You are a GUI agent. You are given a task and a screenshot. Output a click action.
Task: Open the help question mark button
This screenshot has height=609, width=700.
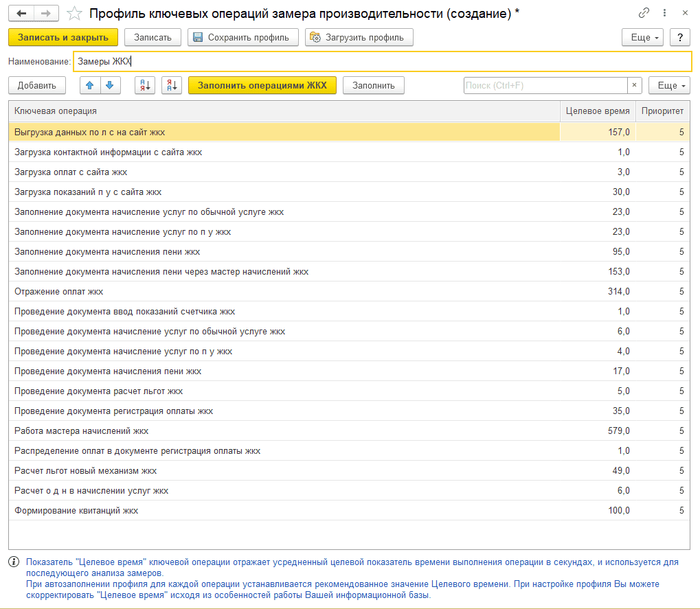tap(679, 37)
